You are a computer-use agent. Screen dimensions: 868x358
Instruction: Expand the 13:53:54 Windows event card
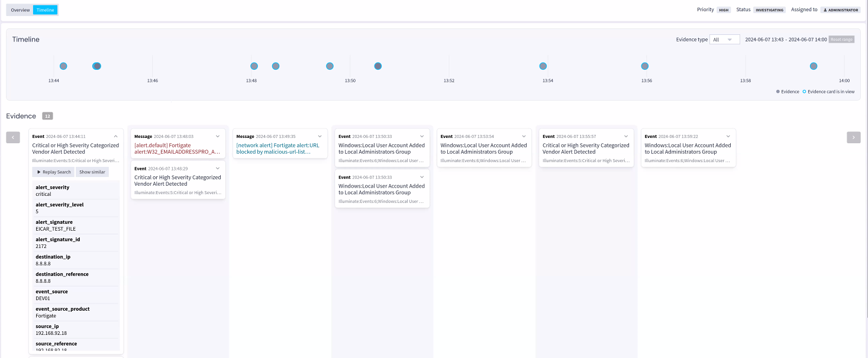[x=524, y=136]
